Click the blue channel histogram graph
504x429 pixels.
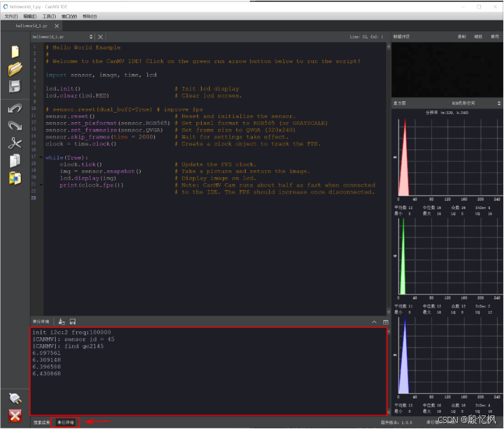pos(449,355)
